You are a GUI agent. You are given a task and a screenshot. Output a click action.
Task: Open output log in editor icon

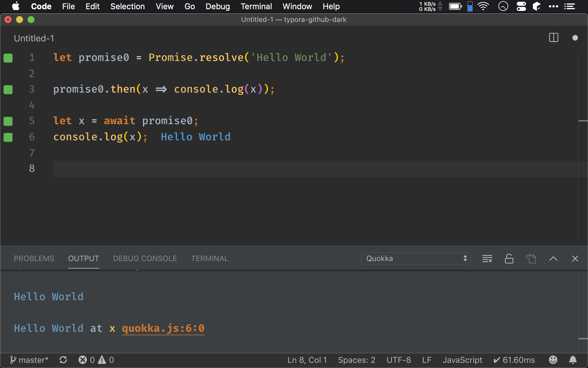coord(531,258)
